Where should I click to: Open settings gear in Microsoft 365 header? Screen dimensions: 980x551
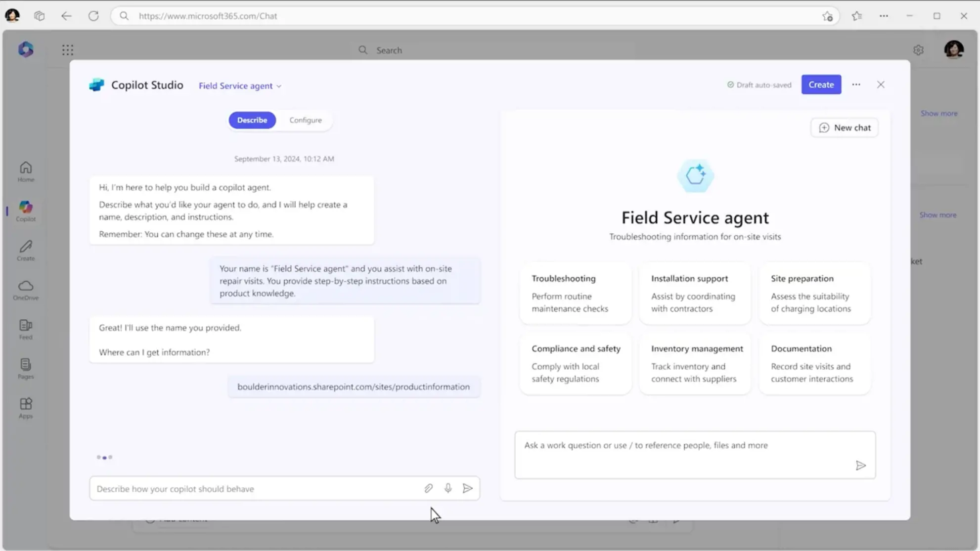(x=918, y=50)
